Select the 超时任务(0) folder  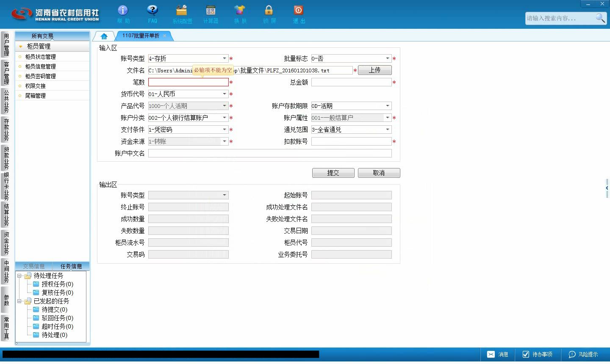[x=53, y=326]
